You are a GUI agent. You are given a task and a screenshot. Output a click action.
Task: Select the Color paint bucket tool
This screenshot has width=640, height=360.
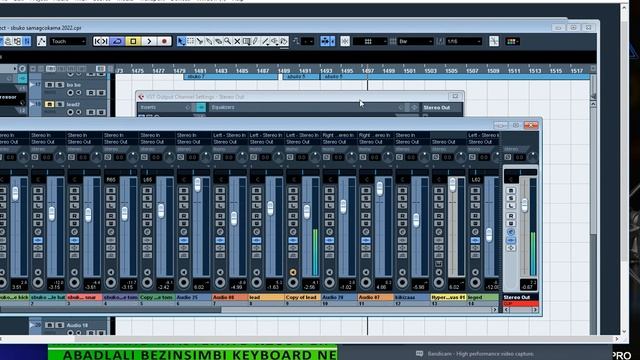click(x=284, y=41)
